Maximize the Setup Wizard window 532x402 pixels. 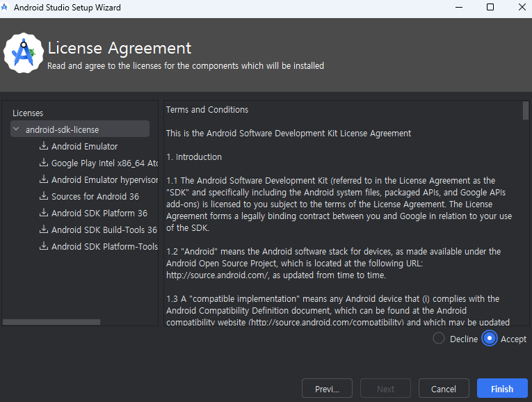tap(490, 7)
